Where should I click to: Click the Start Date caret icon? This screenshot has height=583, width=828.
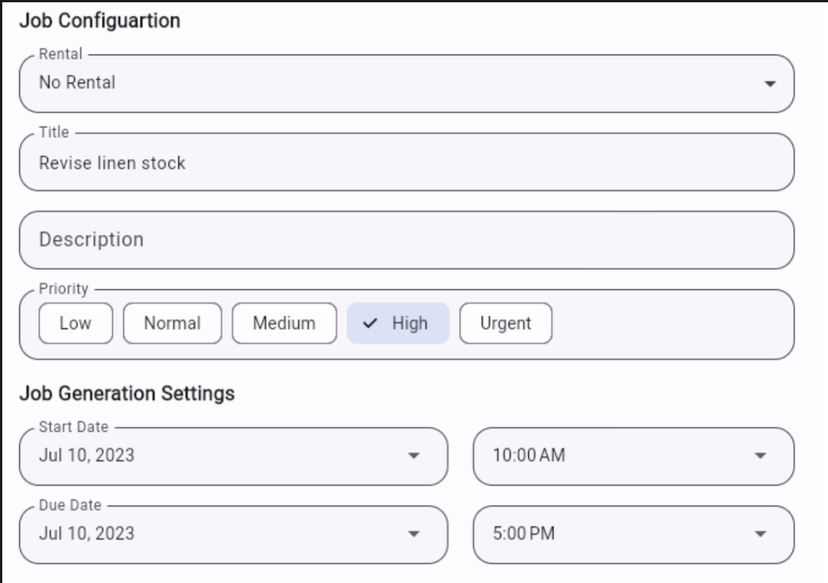coord(414,456)
